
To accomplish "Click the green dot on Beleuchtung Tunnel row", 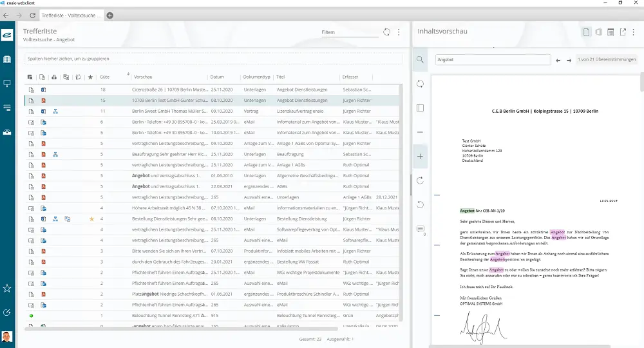I will click(31, 316).
